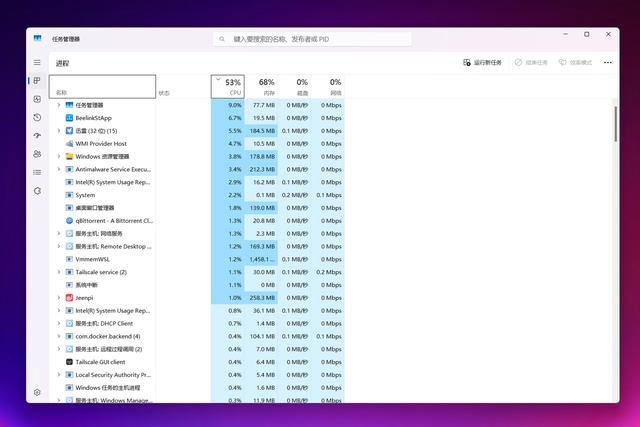Expand Antimalware Service Executable row
The width and height of the screenshot is (640, 427).
tap(59, 169)
